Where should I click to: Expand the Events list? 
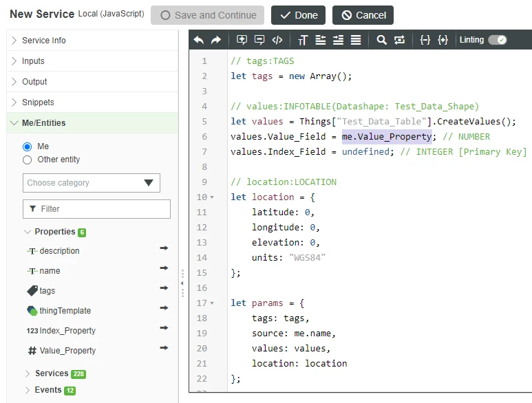(28, 390)
